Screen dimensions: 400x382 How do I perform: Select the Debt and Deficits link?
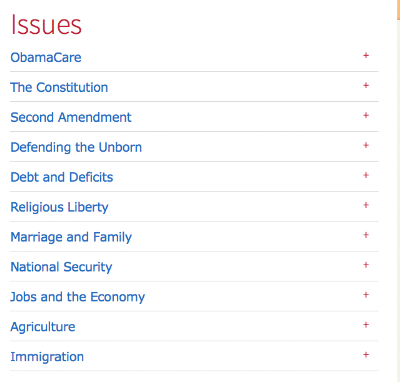point(62,177)
